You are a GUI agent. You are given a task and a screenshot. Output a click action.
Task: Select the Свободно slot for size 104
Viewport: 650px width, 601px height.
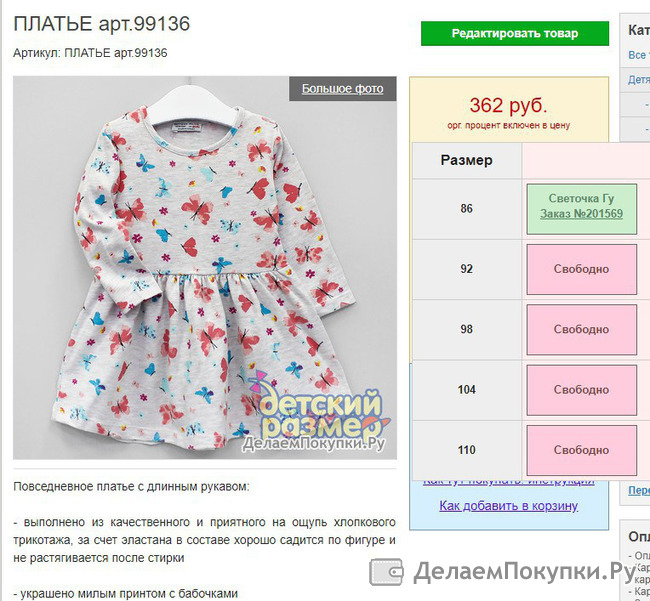pos(582,390)
